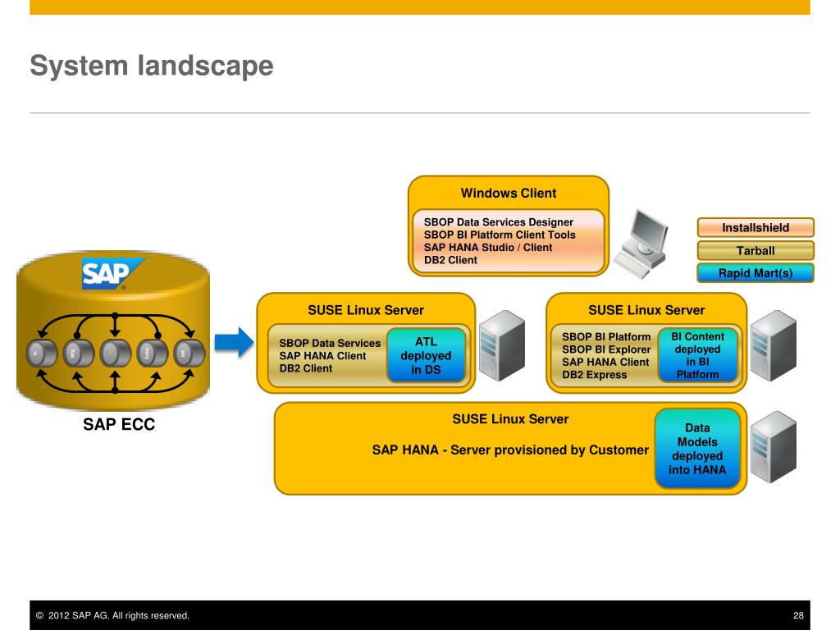Image resolution: width=840 pixels, height=630 pixels.
Task: Click the SAP logo on the cylinder
Action: point(112,274)
